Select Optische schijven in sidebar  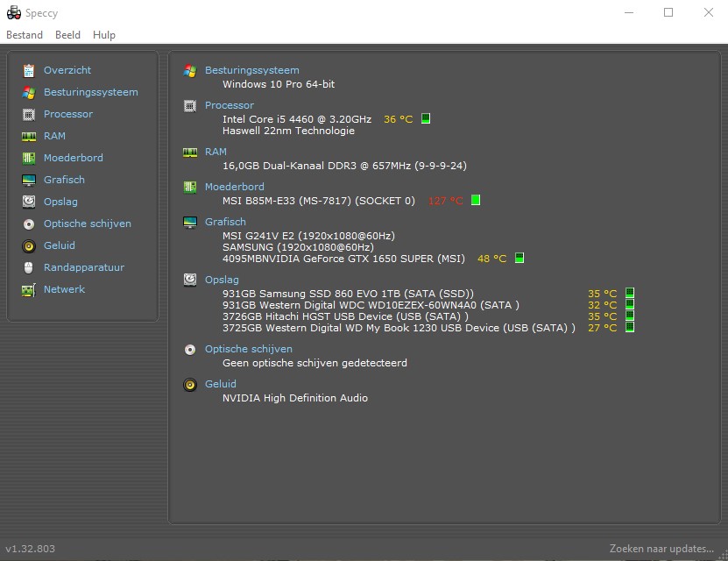pos(88,224)
